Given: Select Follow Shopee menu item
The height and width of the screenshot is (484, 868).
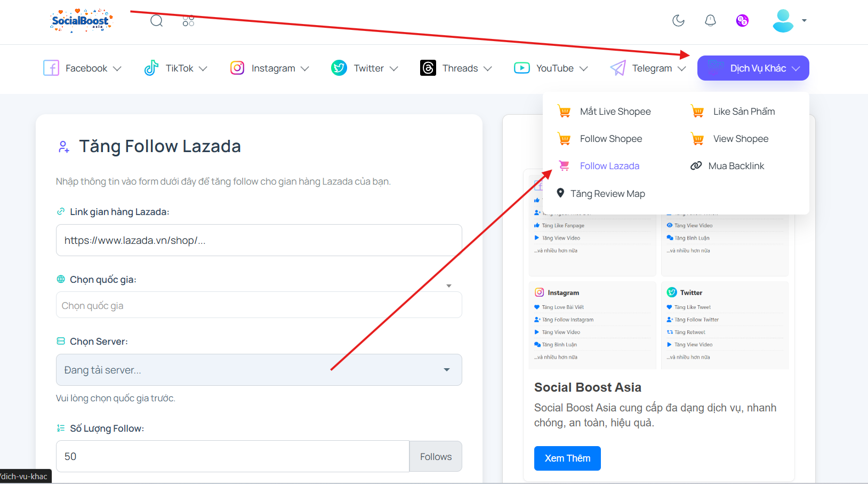Looking at the screenshot, I should click(x=611, y=139).
